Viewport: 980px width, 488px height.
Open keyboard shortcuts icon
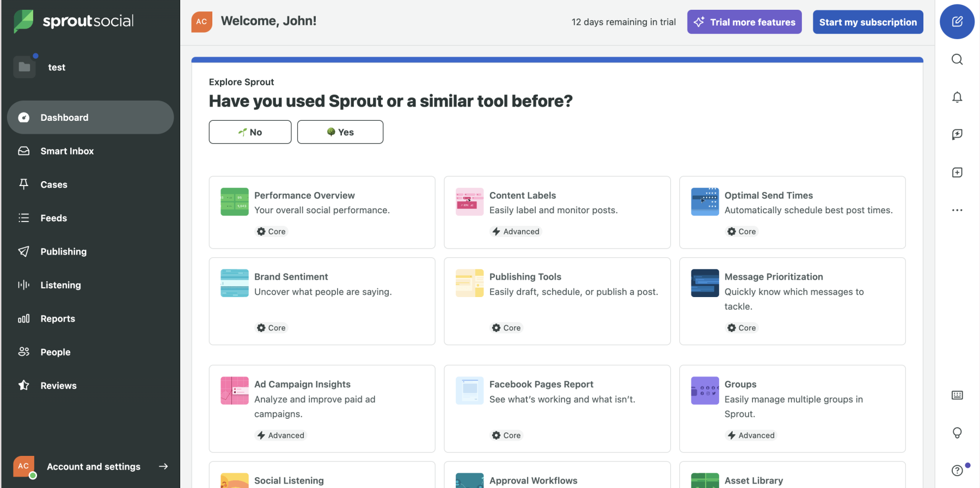957,395
